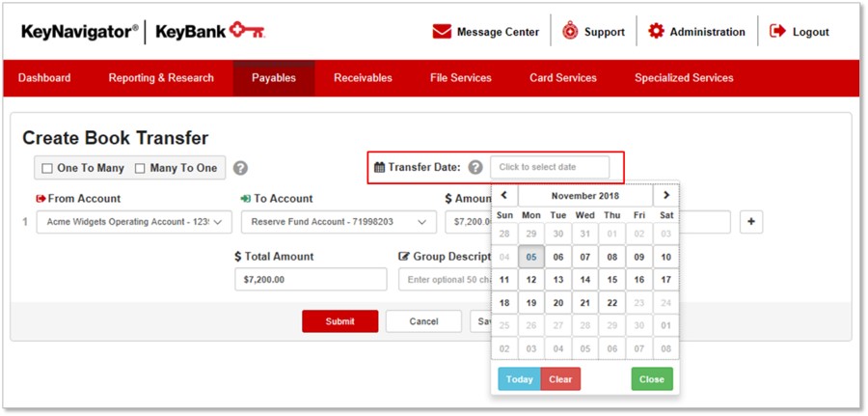Viewport: 868px width, 416px height.
Task: Click the Support lifebuoy icon
Action: click(570, 31)
